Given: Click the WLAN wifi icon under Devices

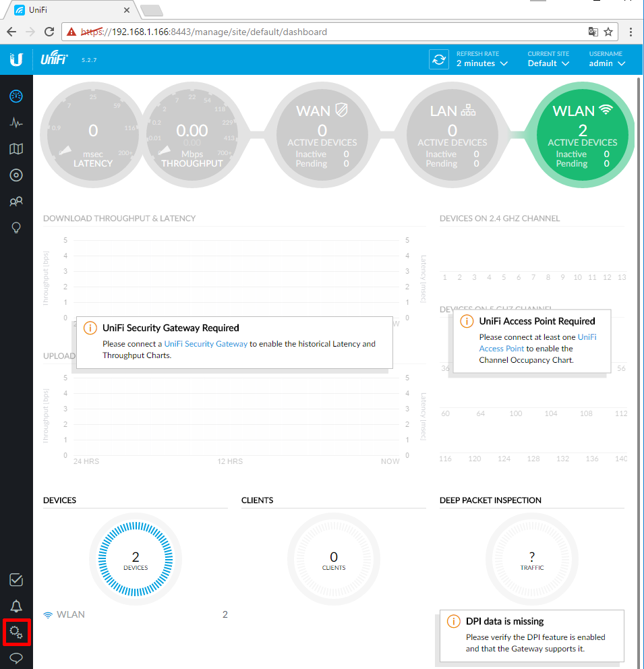Looking at the screenshot, I should tap(48, 615).
